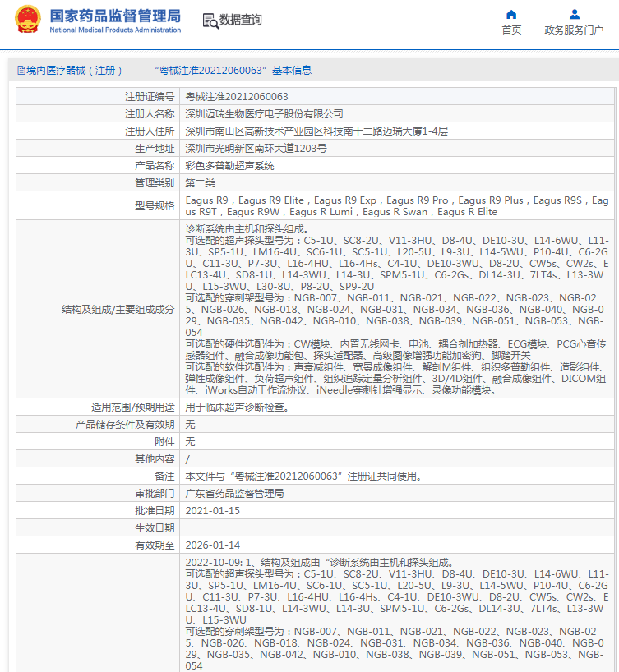The height and width of the screenshot is (672, 619).
Task: Click the 产品名称 label
Action: (x=155, y=166)
